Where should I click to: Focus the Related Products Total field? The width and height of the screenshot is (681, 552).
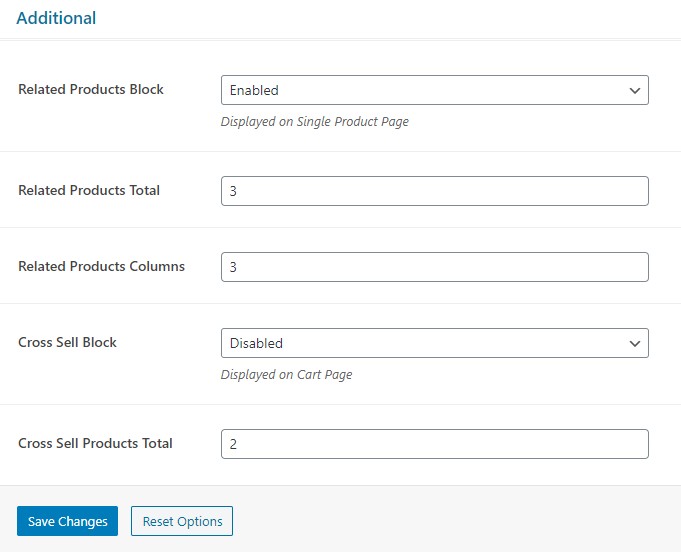[435, 191]
